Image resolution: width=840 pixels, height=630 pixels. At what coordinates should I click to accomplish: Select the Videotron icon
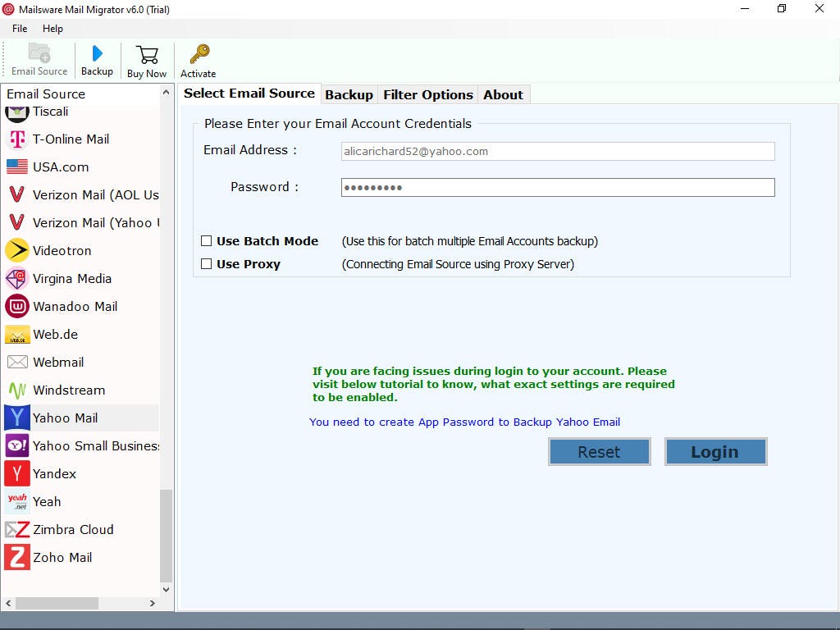(17, 250)
